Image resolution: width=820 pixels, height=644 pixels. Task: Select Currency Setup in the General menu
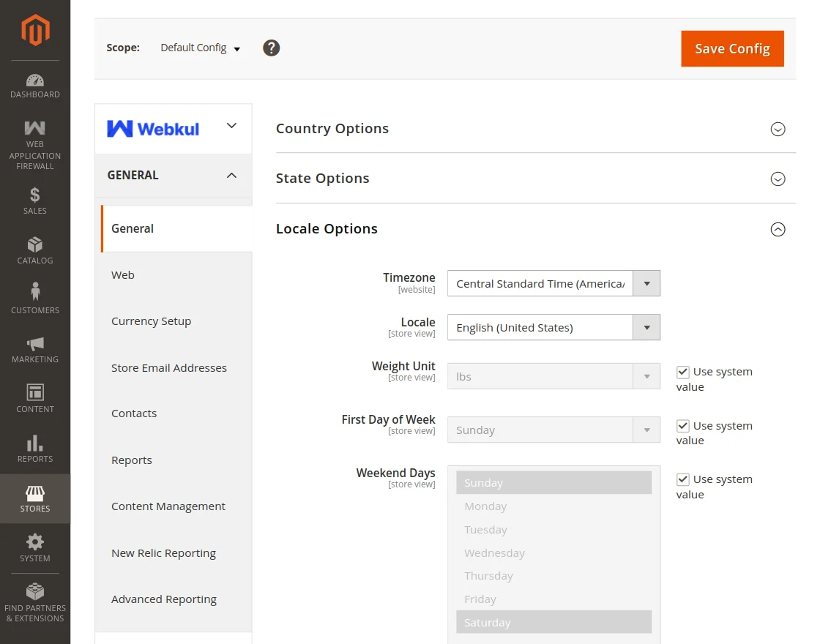click(x=151, y=321)
